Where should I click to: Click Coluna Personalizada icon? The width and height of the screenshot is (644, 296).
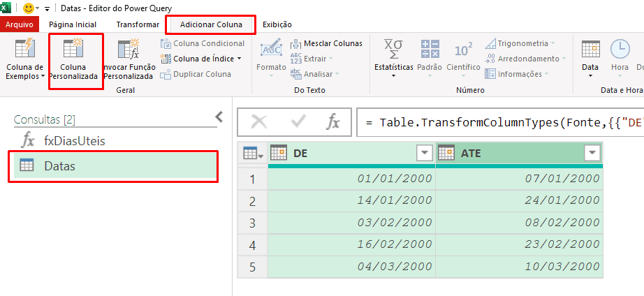tap(73, 49)
